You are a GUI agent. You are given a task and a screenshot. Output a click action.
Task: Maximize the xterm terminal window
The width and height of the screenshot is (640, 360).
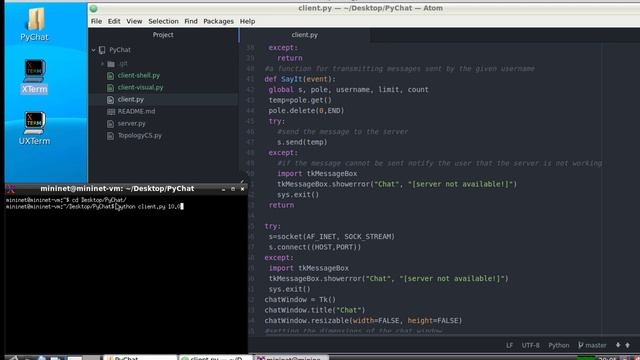click(x=233, y=189)
